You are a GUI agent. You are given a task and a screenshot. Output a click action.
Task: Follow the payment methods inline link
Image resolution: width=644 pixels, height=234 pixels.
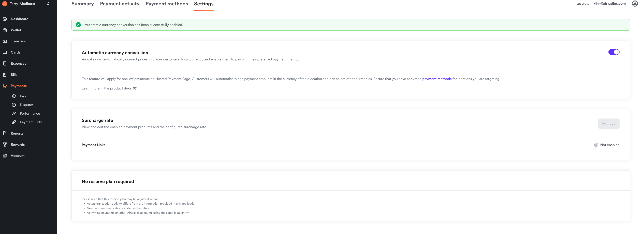click(437, 79)
